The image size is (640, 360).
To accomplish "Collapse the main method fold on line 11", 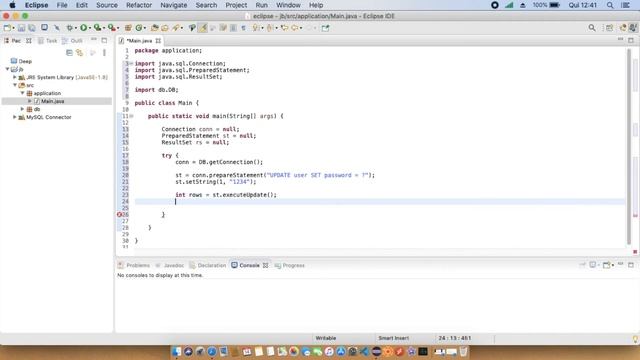I will (131, 116).
